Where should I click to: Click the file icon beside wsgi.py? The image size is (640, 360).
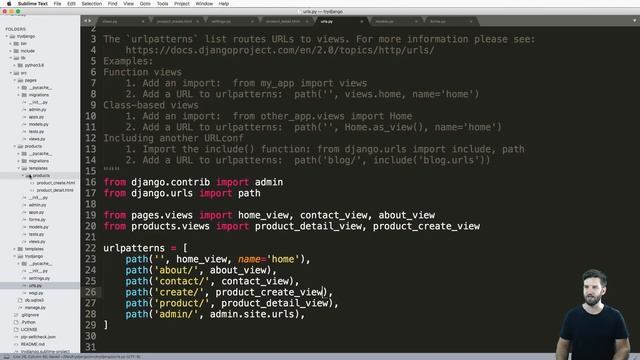click(24, 293)
